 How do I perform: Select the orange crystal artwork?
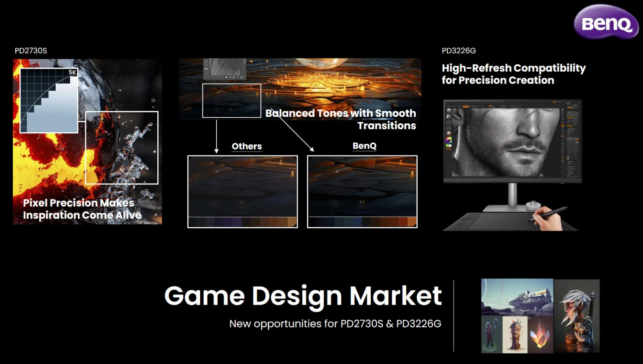(540, 335)
